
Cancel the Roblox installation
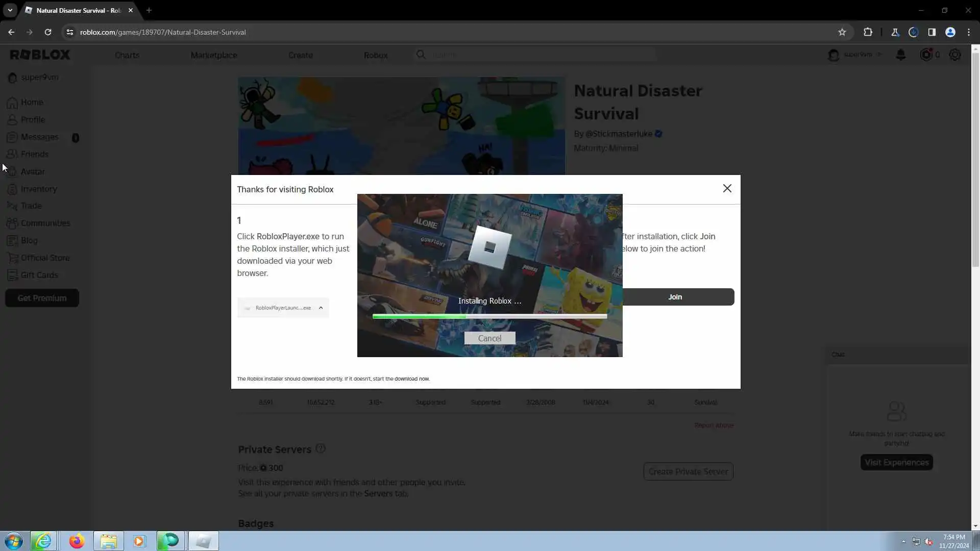[x=489, y=338]
